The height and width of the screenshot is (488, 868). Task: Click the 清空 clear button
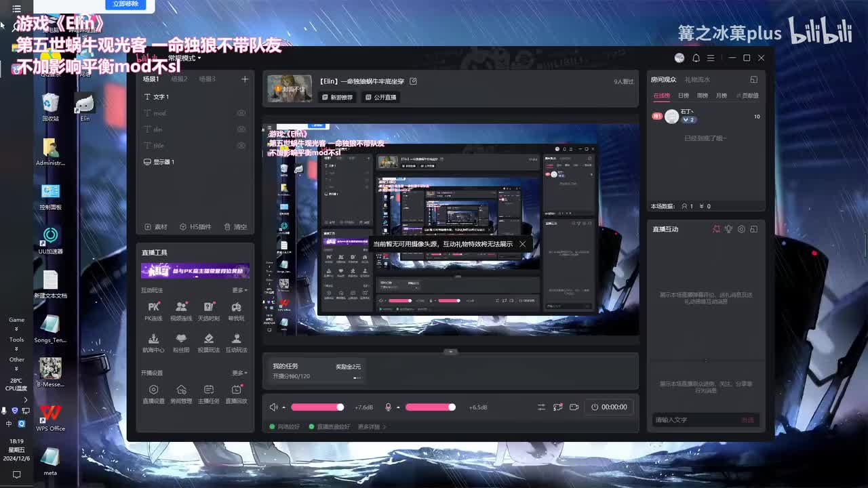pyautogui.click(x=235, y=227)
